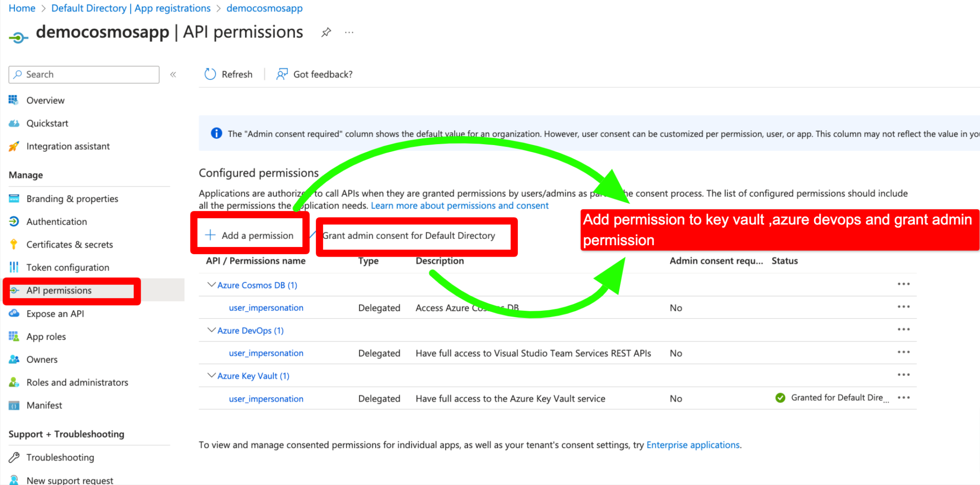The width and height of the screenshot is (980, 485).
Task: Click ellipsis on Azure Key Vault row
Action: [903, 374]
